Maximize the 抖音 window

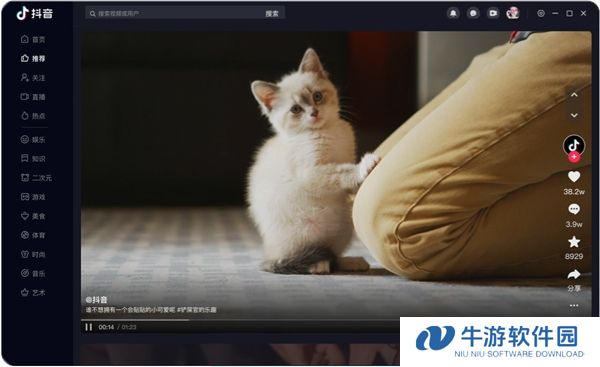pos(569,13)
